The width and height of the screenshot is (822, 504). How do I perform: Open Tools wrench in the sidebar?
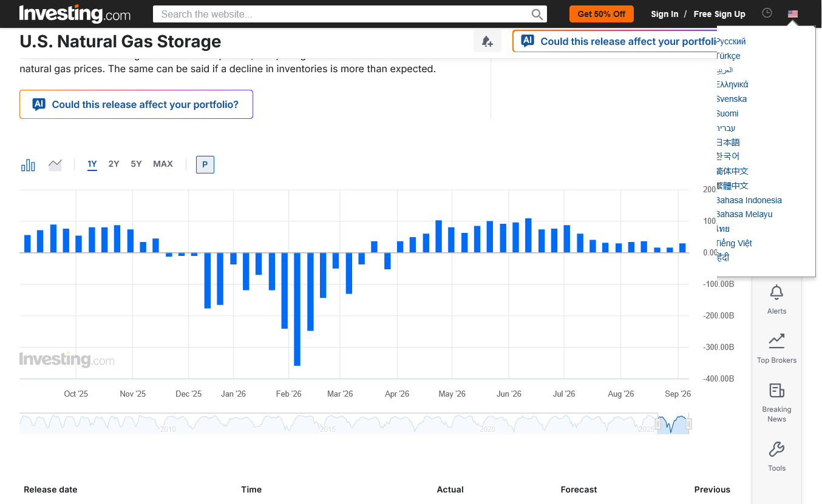776,457
